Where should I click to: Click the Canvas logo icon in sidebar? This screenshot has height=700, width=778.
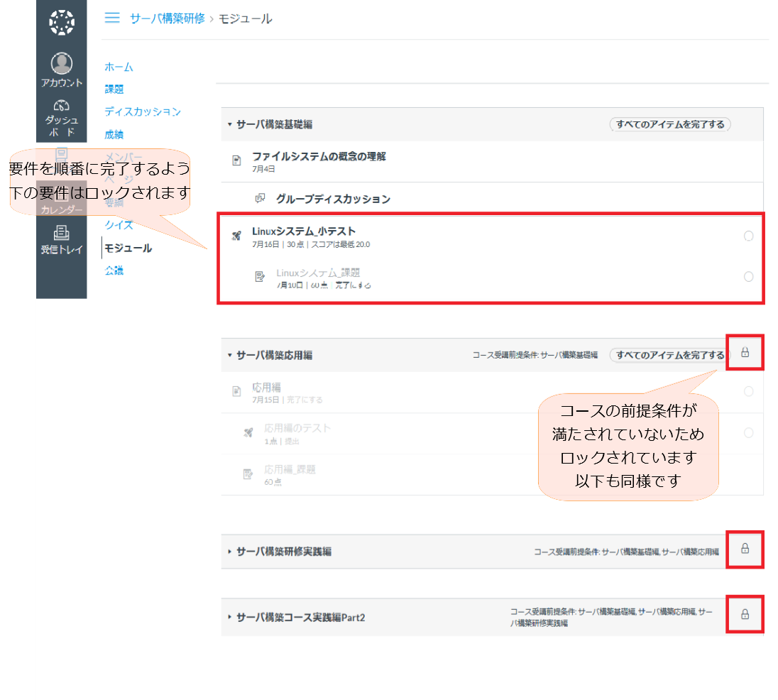(x=62, y=22)
